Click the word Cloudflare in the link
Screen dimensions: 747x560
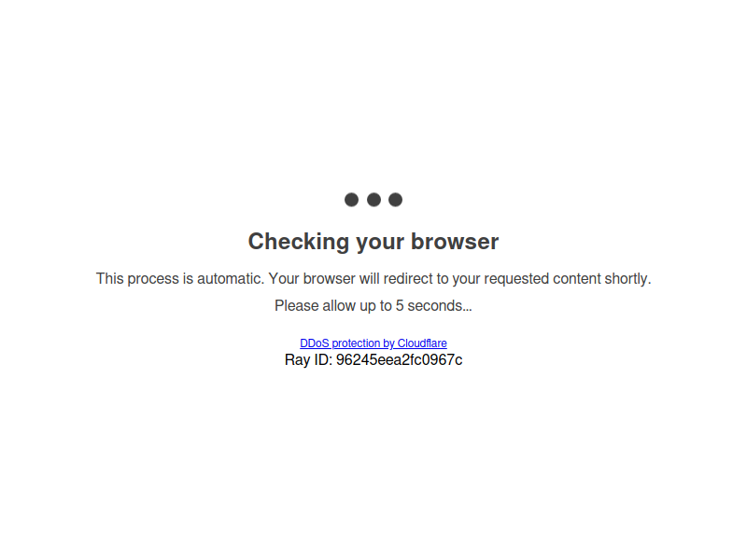(422, 343)
